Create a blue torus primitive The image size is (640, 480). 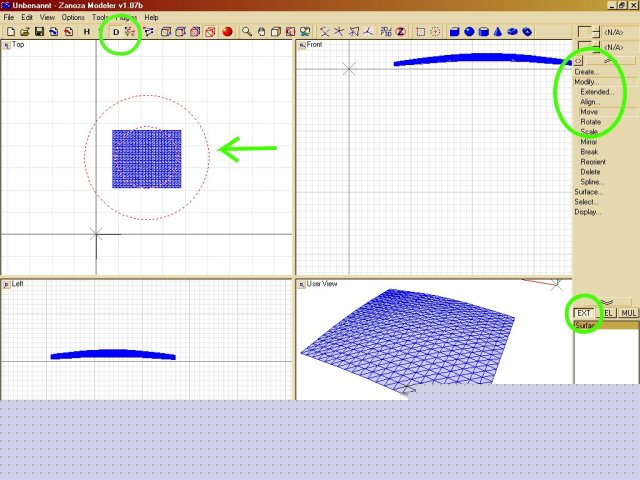click(x=512, y=32)
